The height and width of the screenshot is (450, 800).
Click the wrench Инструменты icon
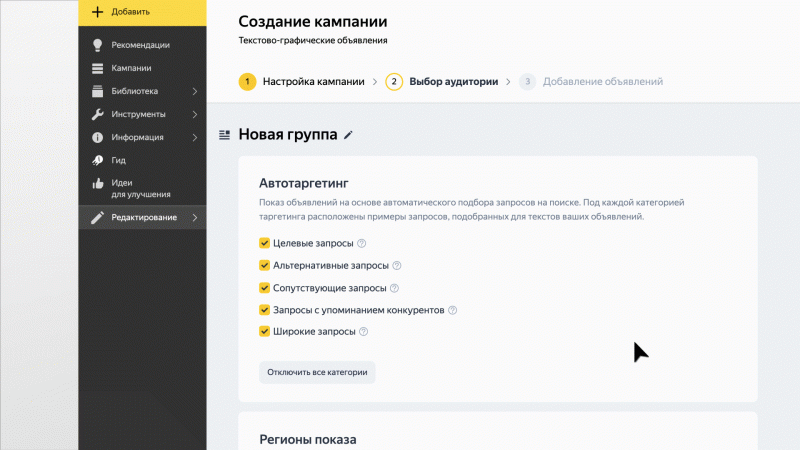pos(98,114)
